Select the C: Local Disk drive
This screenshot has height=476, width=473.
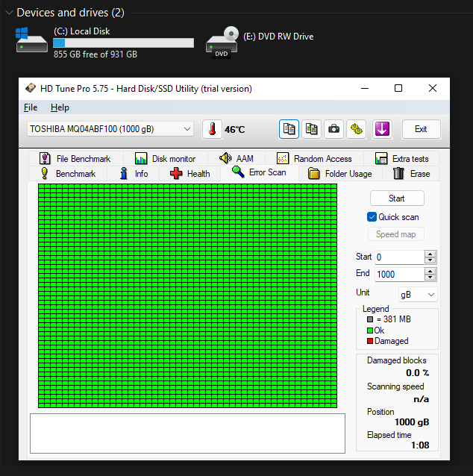click(104, 43)
